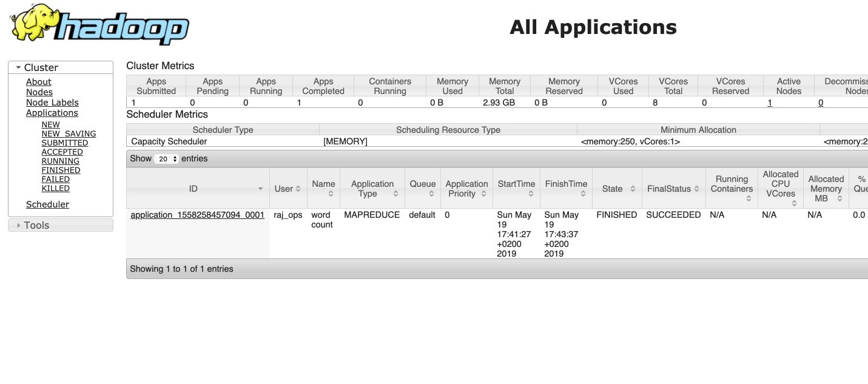Sort table by Allocated CPU VCores column
868x384 pixels.
point(781,189)
